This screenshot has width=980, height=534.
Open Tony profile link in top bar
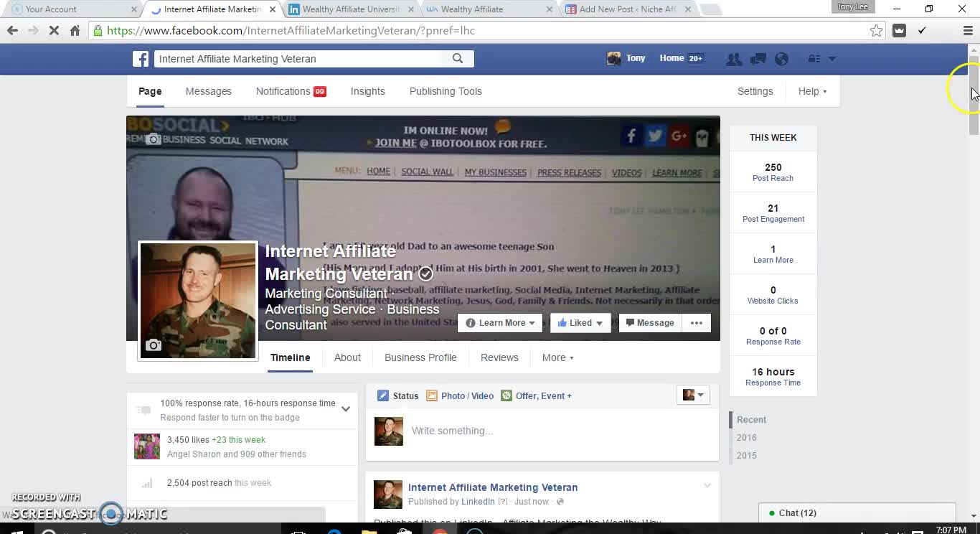point(626,58)
